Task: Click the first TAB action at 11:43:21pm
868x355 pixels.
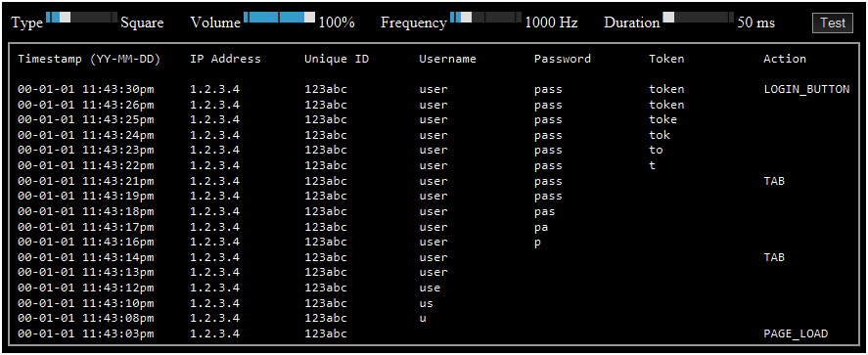Action: tap(774, 181)
